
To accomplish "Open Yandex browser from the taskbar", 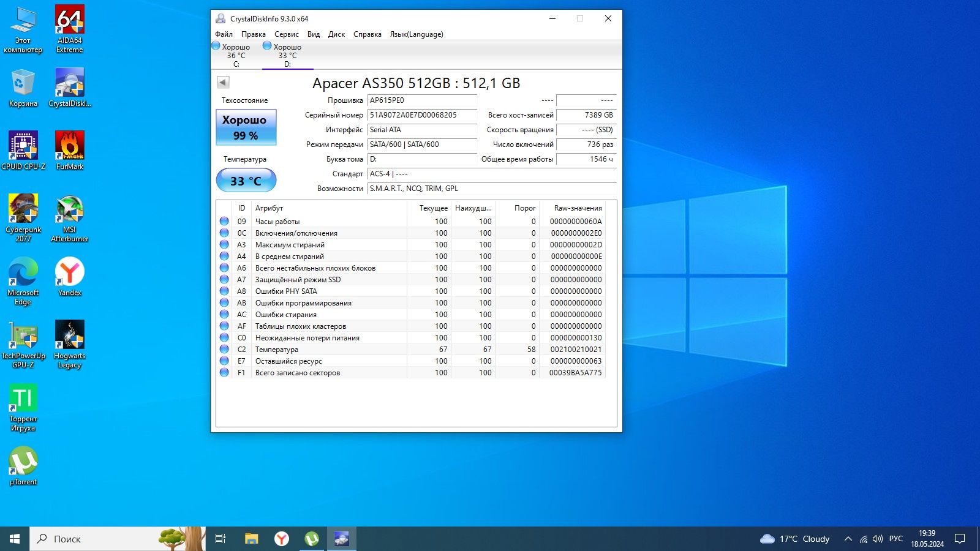I will (x=282, y=539).
